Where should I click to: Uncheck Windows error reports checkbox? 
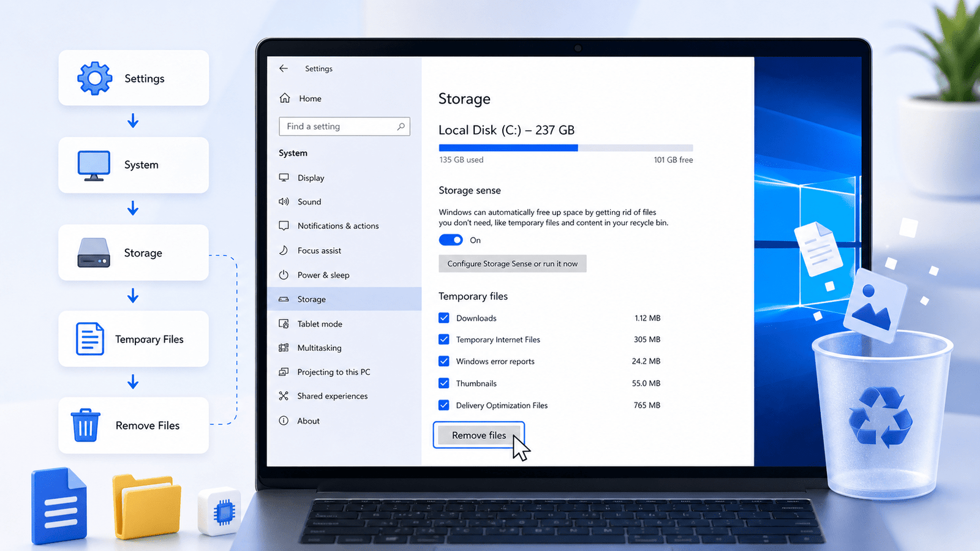click(x=444, y=361)
